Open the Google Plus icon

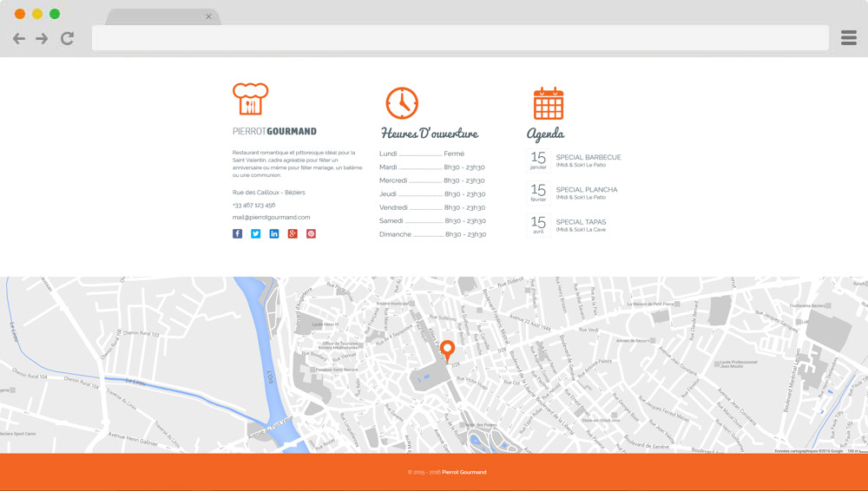(293, 233)
